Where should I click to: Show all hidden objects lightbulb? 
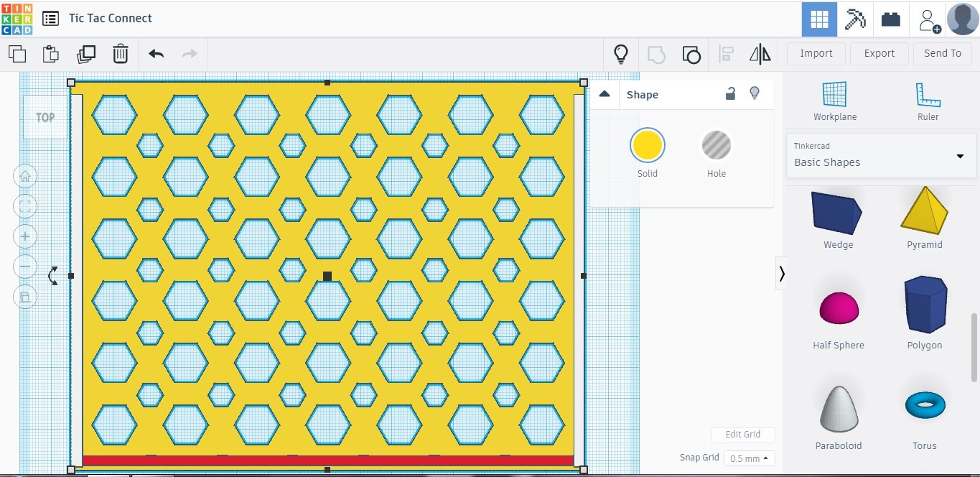pos(620,54)
